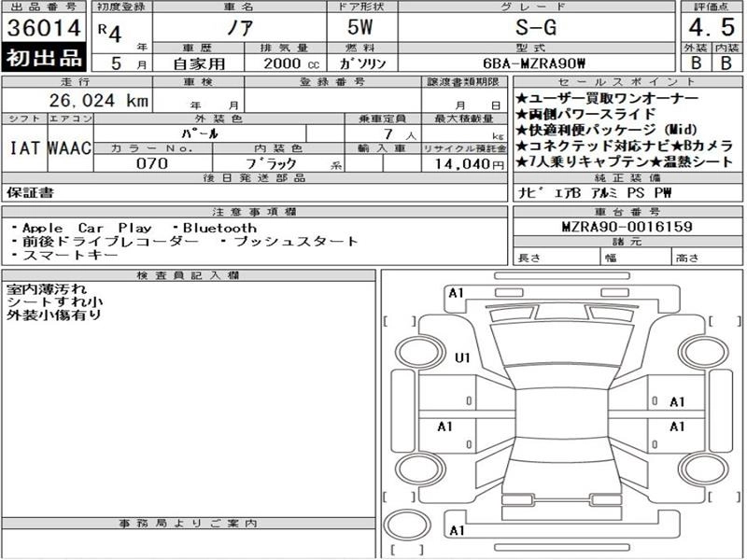747x560 pixels.
Task: Select the mileage 26,024 km
Action: click(x=99, y=101)
